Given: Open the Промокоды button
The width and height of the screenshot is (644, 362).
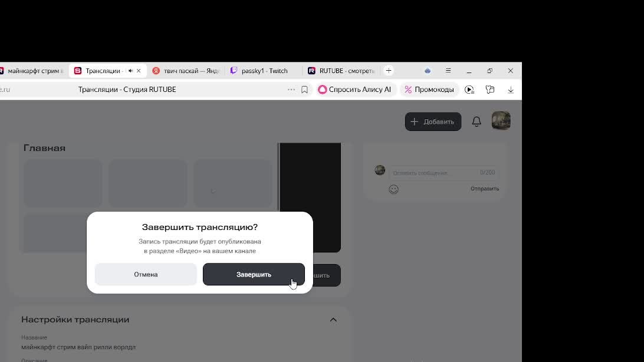Looking at the screenshot, I should click(x=429, y=90).
